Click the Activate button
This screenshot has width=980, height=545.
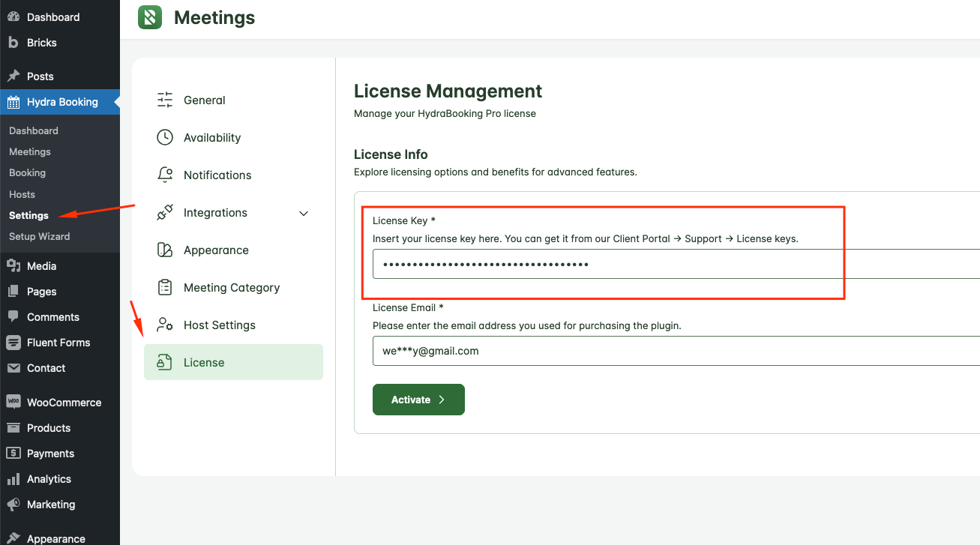point(418,400)
